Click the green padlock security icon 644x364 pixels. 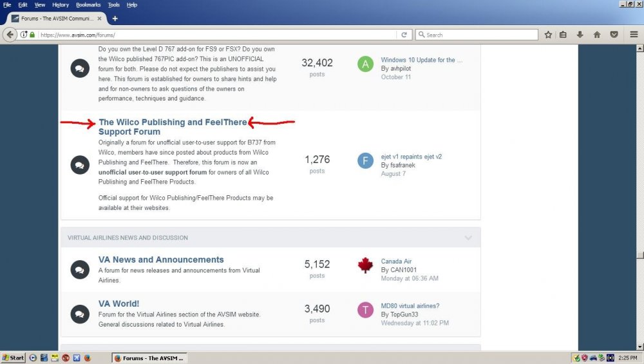pos(32,35)
